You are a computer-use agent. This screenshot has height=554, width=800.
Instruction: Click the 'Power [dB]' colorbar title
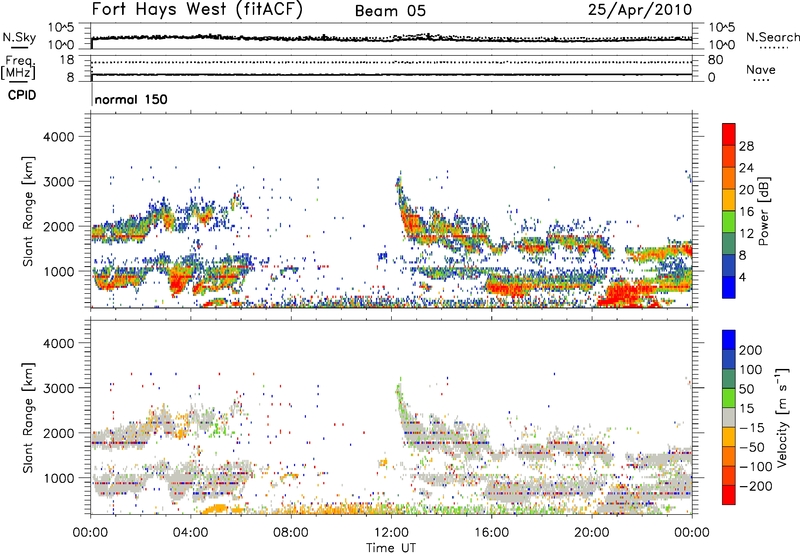pos(763,211)
